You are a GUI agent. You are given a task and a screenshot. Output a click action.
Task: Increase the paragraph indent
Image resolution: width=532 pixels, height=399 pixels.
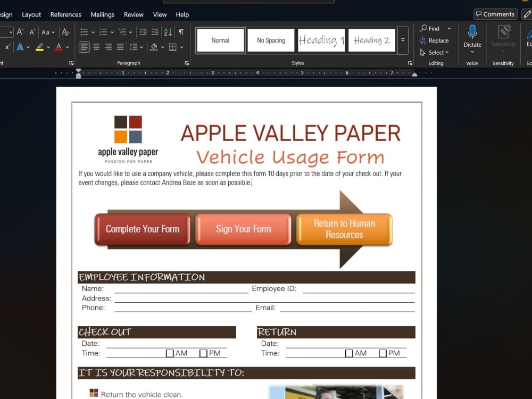pos(155,32)
